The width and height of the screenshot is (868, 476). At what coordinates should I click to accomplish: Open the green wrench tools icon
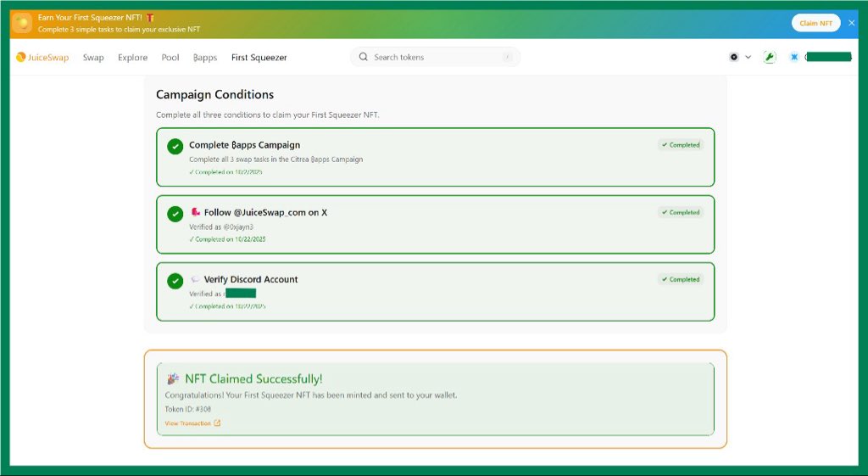(770, 57)
